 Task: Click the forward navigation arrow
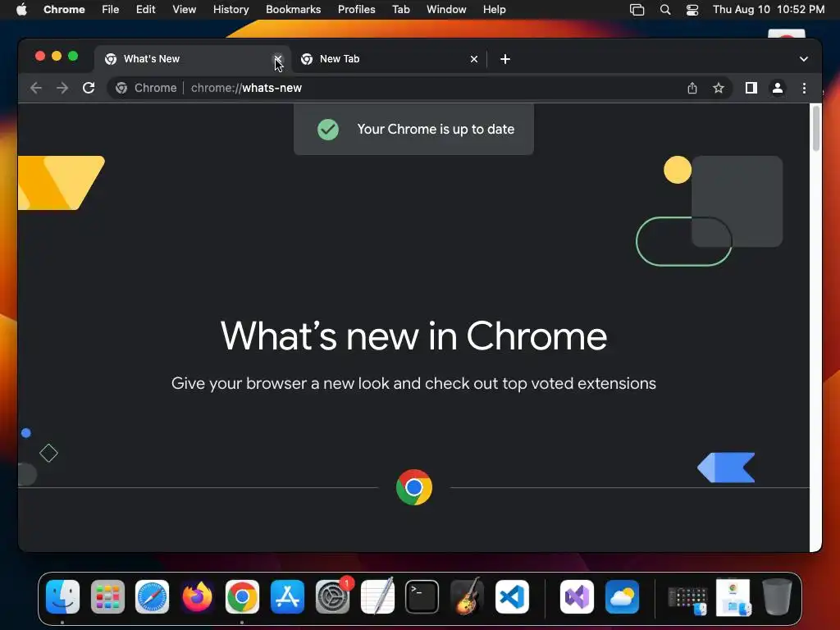coord(62,88)
